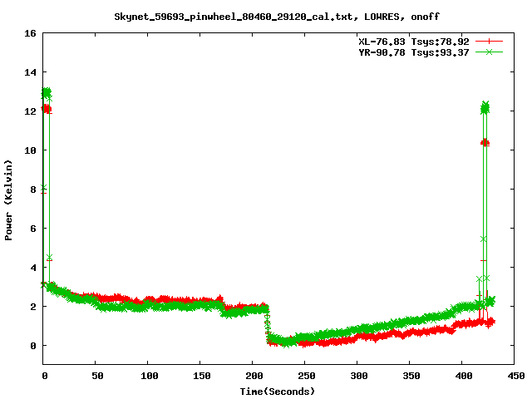
Task: Select the YR-90.78 Tsys:93.37 legend label
Action: point(414,52)
